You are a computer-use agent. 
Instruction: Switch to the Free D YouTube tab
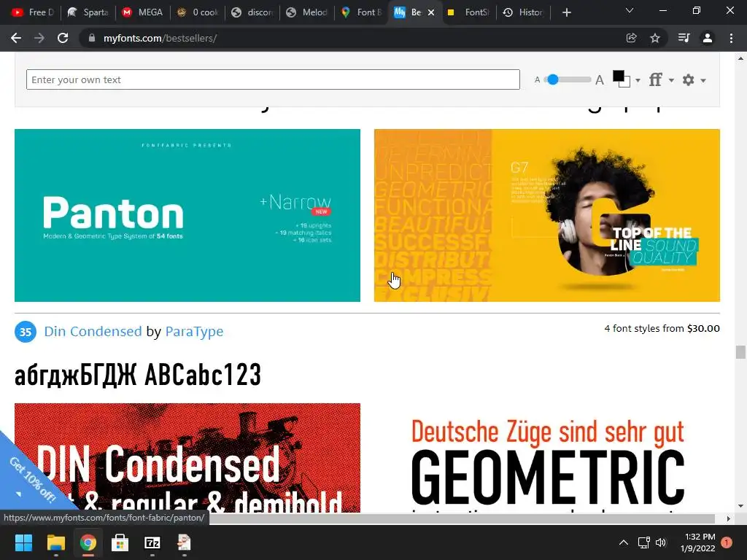coord(32,12)
